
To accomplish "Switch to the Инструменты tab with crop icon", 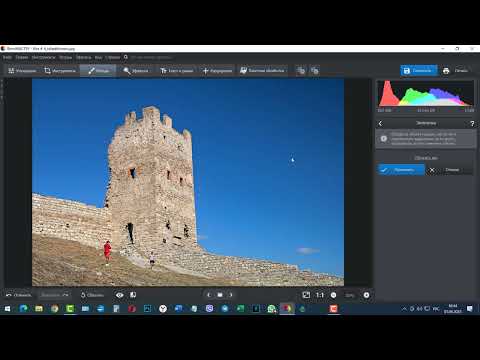I will [x=60, y=71].
